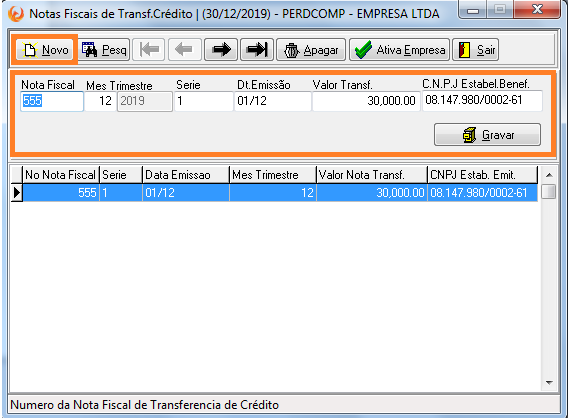Click the Serie column header in grid
Viewport: 573px width, 418px height.
click(121, 175)
